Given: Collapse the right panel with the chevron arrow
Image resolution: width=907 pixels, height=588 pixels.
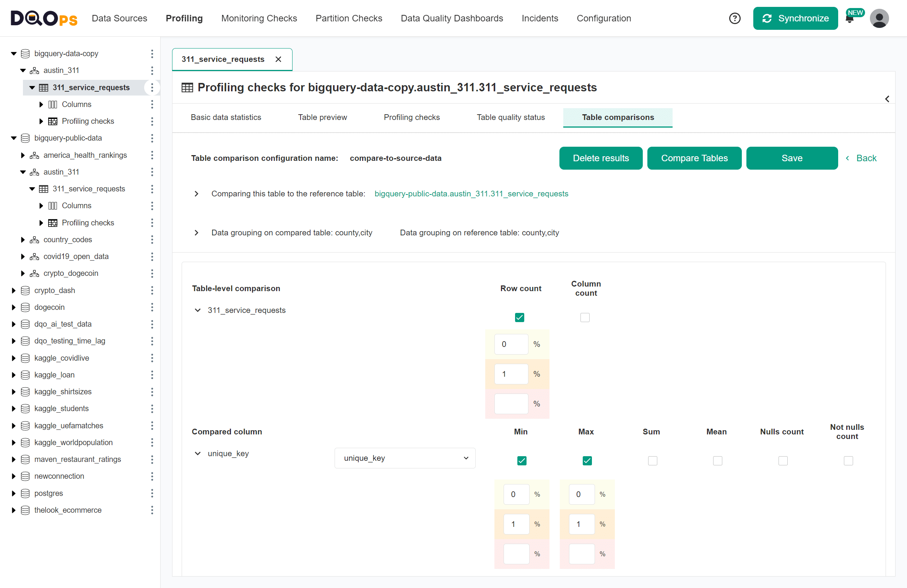Looking at the screenshot, I should click(887, 99).
